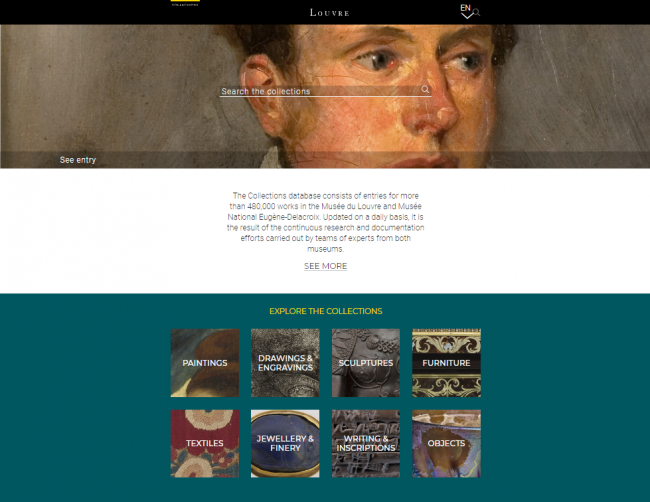Open the Textiles collection tile
Viewport: 650px width, 502px height.
pyautogui.click(x=205, y=444)
